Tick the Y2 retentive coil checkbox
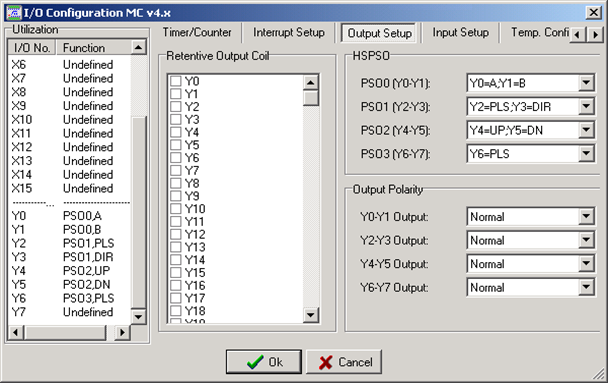 pyautogui.click(x=176, y=106)
